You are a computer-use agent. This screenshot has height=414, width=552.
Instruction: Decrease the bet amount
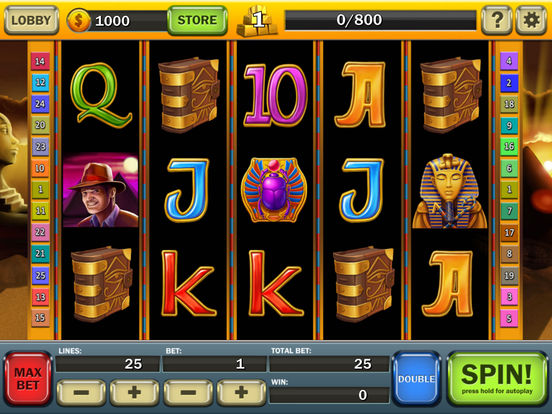coord(188,392)
